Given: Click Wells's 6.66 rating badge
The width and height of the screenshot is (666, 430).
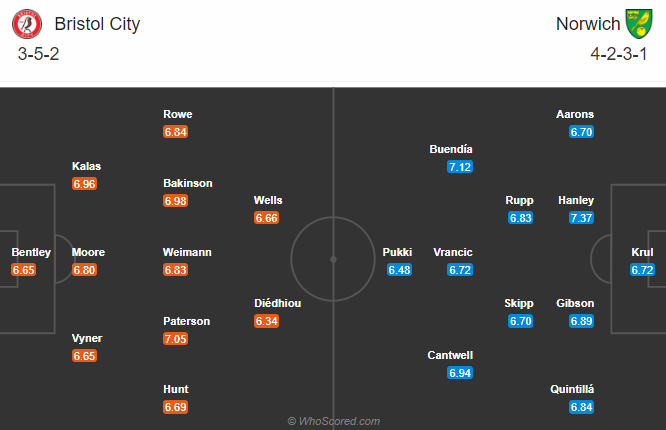Looking at the screenshot, I should tap(267, 218).
